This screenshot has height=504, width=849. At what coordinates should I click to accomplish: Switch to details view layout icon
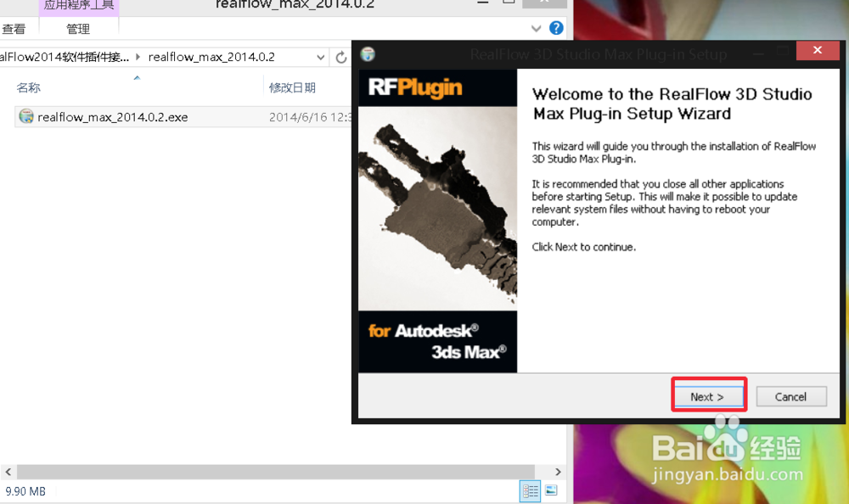coord(530,491)
